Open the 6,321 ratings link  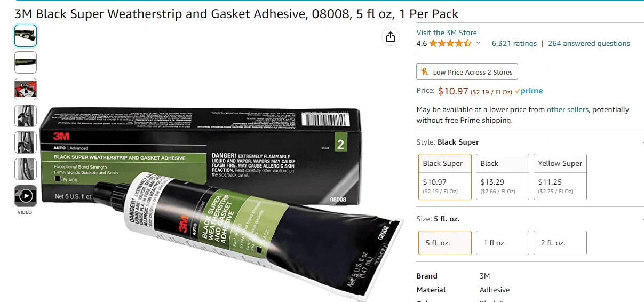(514, 43)
